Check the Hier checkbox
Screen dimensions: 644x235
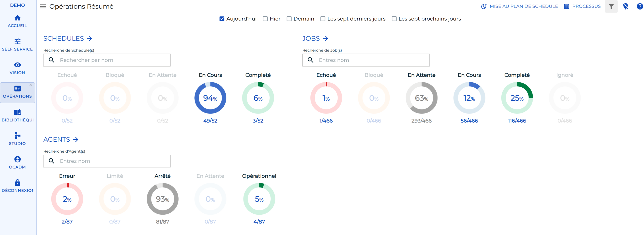click(x=265, y=19)
